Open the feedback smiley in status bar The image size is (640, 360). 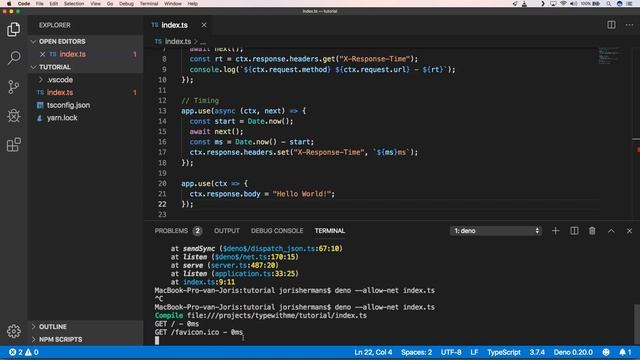(606, 352)
